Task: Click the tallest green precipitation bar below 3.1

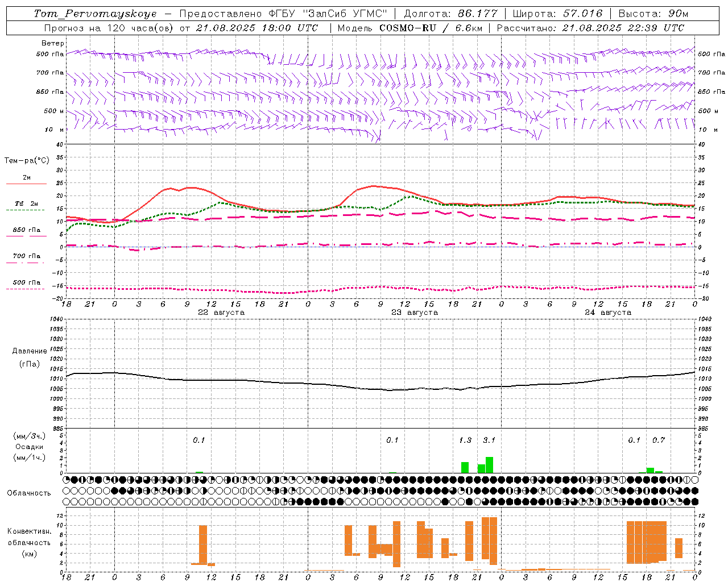Action: [489, 465]
